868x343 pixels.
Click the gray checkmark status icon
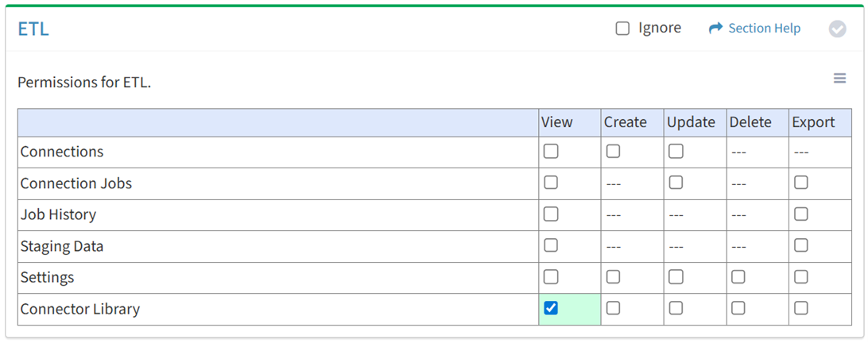click(x=837, y=29)
